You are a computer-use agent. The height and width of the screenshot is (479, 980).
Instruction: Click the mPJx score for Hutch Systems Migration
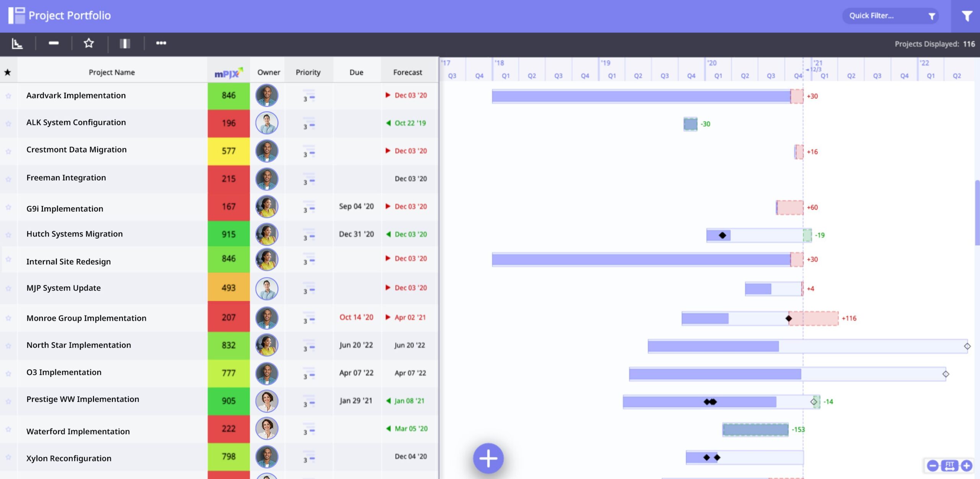(x=228, y=233)
